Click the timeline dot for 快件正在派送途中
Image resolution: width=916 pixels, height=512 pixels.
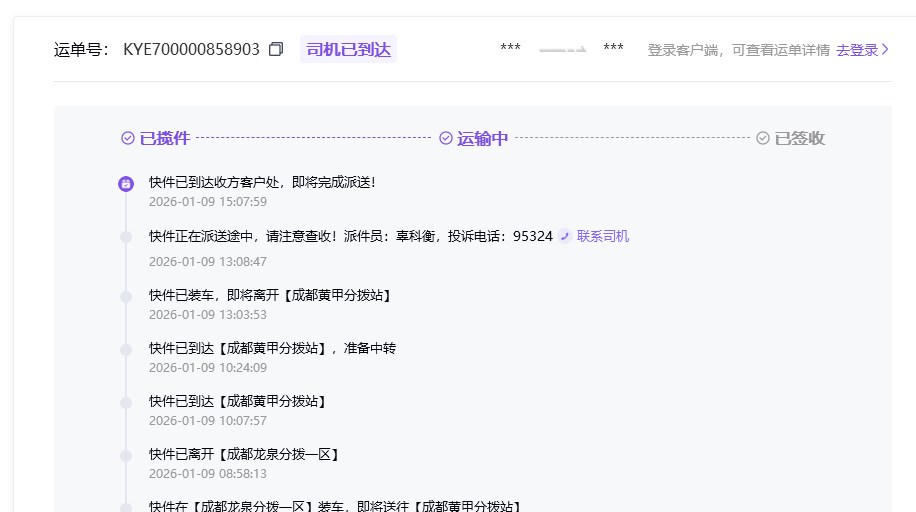[x=126, y=237]
